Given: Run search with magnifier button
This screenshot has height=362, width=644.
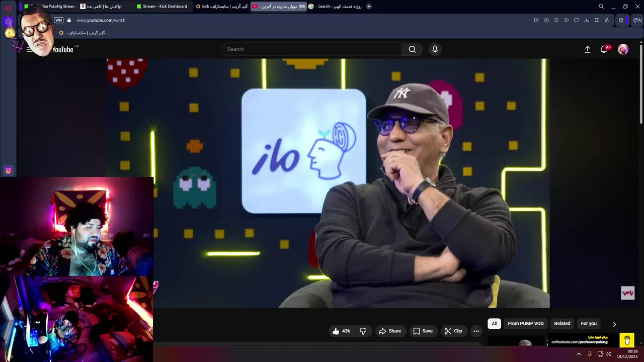Looking at the screenshot, I should coord(412,49).
